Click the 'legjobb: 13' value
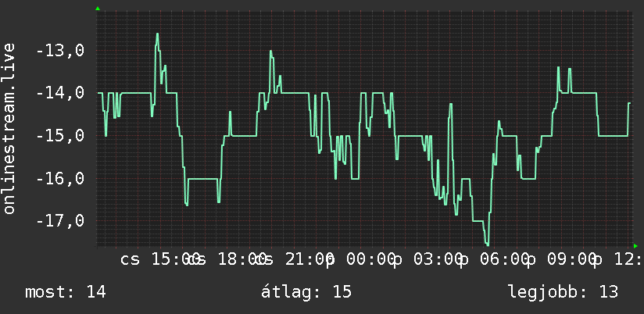The image size is (644, 314). (x=563, y=292)
